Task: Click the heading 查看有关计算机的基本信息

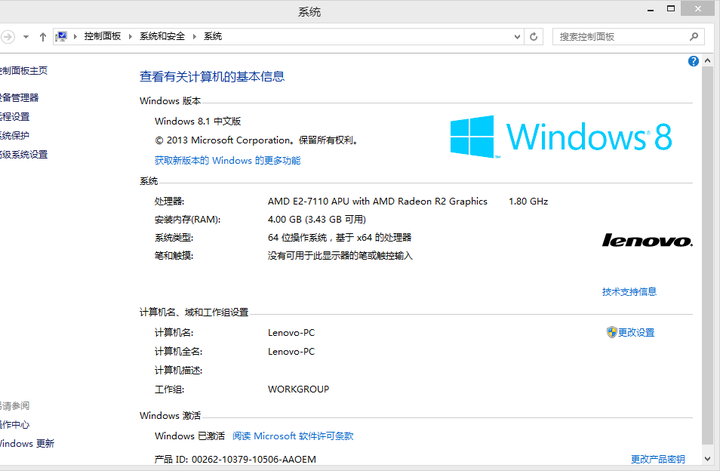Action: [x=212, y=77]
